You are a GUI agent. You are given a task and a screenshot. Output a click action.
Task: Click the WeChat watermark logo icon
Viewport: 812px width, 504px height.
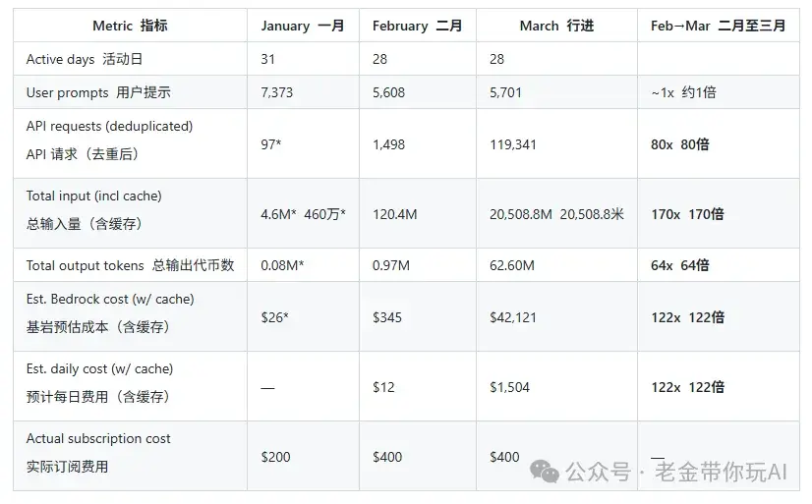pyautogui.click(x=546, y=472)
